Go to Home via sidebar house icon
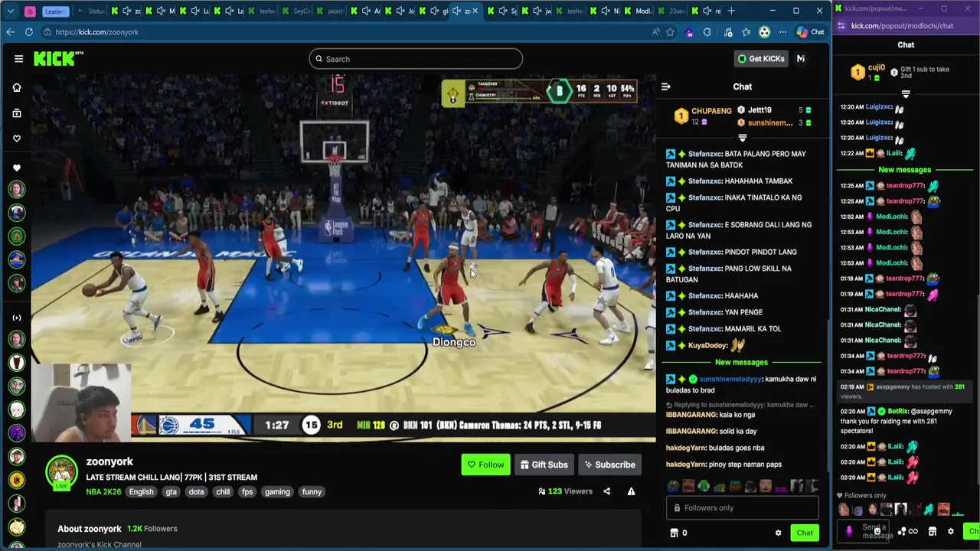The image size is (980, 551). [x=17, y=87]
